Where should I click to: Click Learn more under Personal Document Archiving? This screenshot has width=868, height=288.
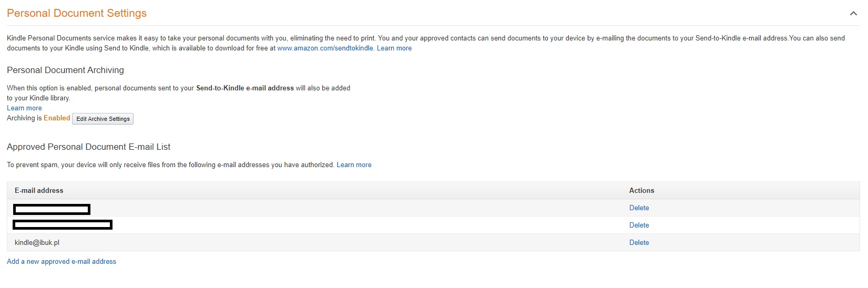click(24, 108)
